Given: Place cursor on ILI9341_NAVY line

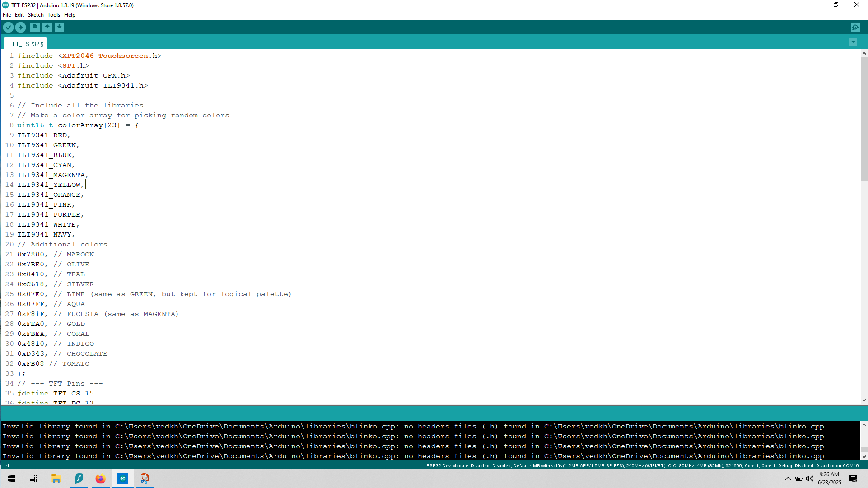Looking at the screenshot, I should [46, 235].
